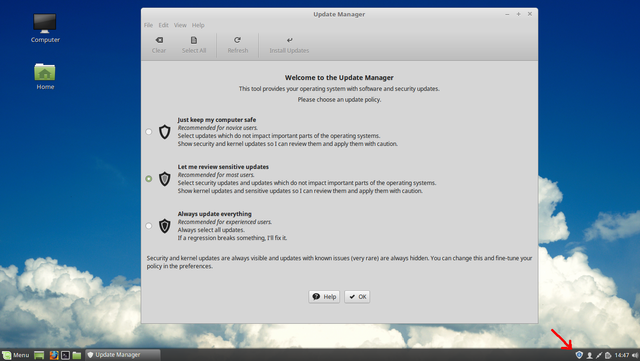Click the Recommended for most users text
The height and width of the screenshot is (361, 640).
[216, 175]
